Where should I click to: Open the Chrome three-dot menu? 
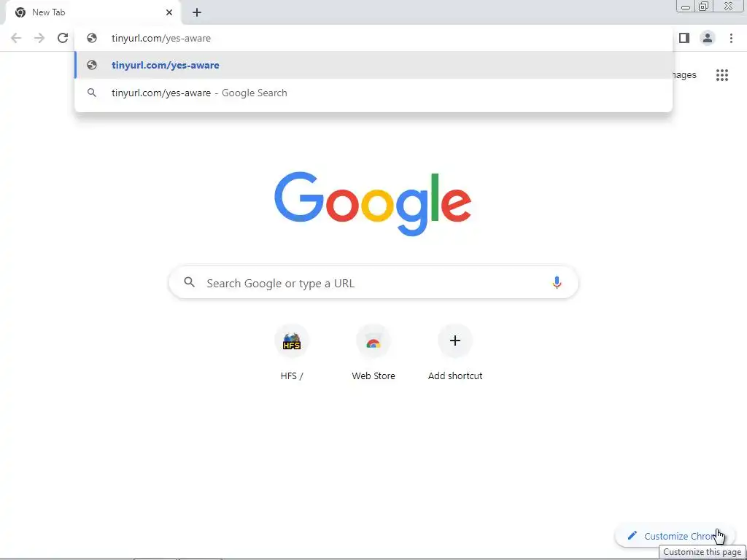point(731,38)
